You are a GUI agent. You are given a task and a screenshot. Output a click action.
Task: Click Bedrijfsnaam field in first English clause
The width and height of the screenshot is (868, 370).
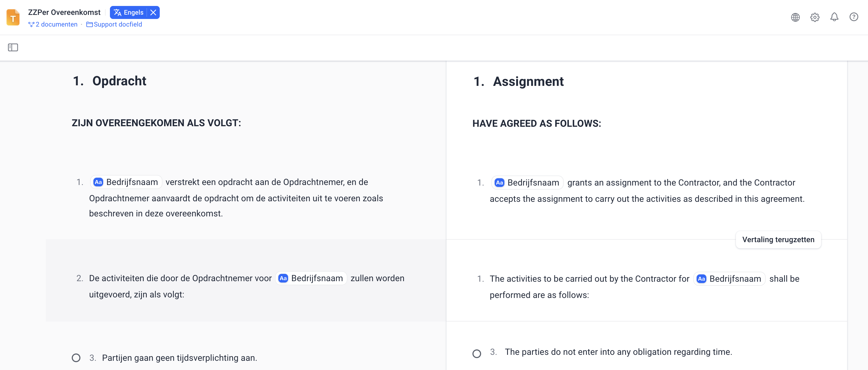[x=527, y=183]
